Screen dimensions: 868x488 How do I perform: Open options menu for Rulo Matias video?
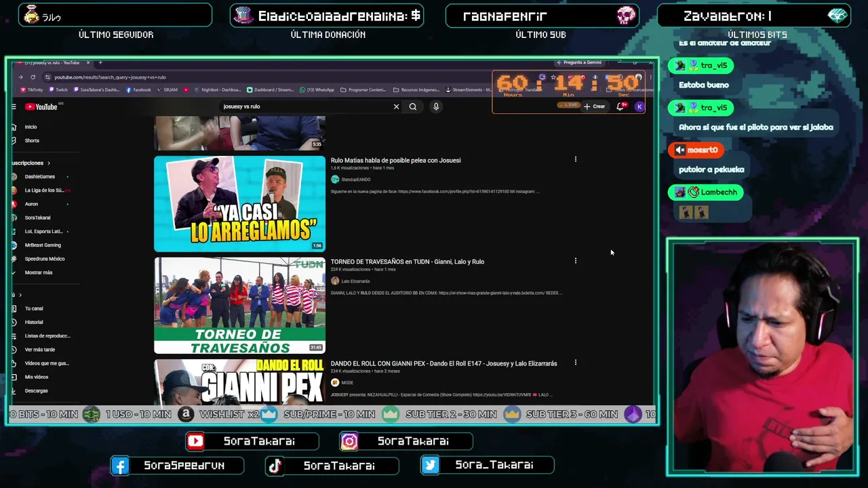(x=576, y=160)
